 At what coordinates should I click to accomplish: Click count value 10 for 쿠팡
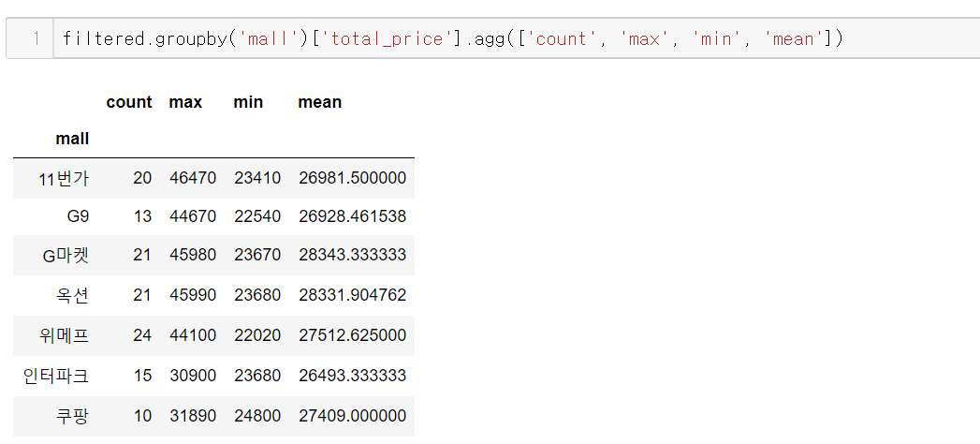point(142,416)
